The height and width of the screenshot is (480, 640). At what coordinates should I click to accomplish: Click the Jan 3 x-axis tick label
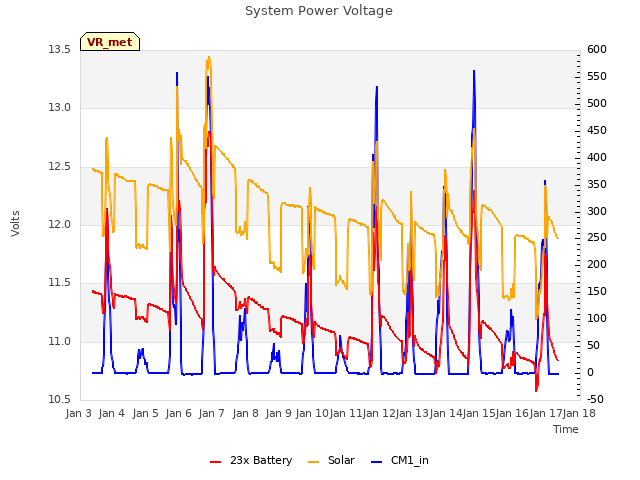click(x=79, y=413)
